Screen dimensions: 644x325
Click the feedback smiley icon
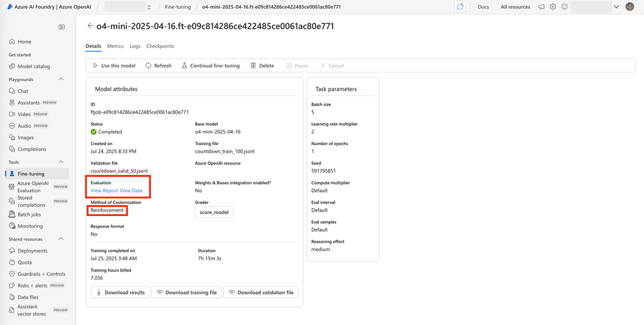point(565,7)
